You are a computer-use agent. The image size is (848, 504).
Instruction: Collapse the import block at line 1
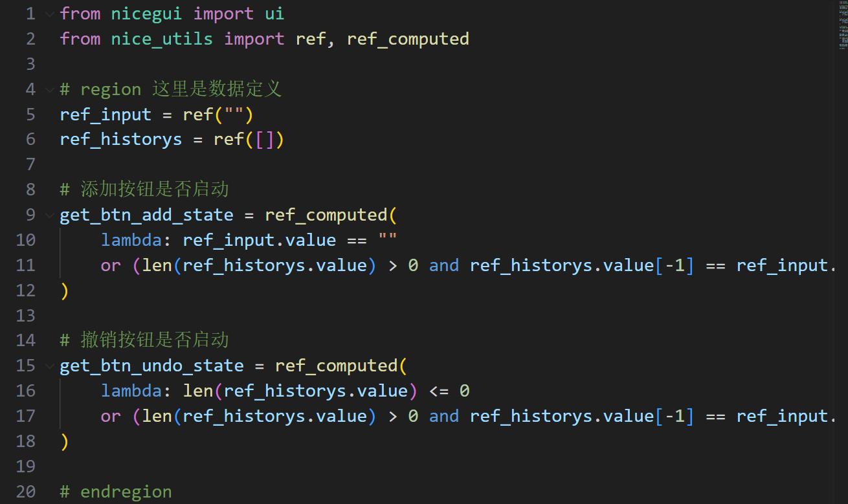coord(49,13)
